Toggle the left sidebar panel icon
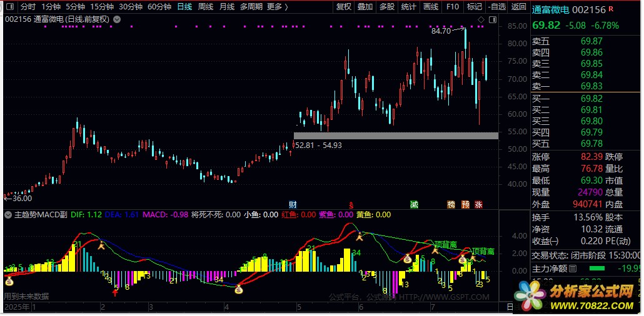644x316 pixels. pyautogui.click(x=11, y=7)
